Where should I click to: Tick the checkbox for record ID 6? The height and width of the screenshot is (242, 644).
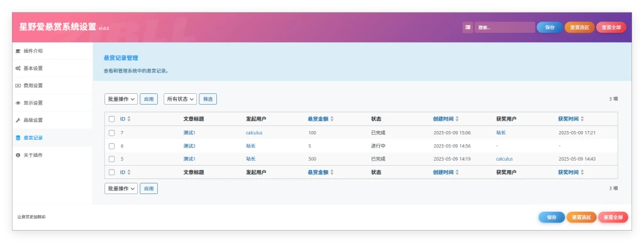[112, 146]
